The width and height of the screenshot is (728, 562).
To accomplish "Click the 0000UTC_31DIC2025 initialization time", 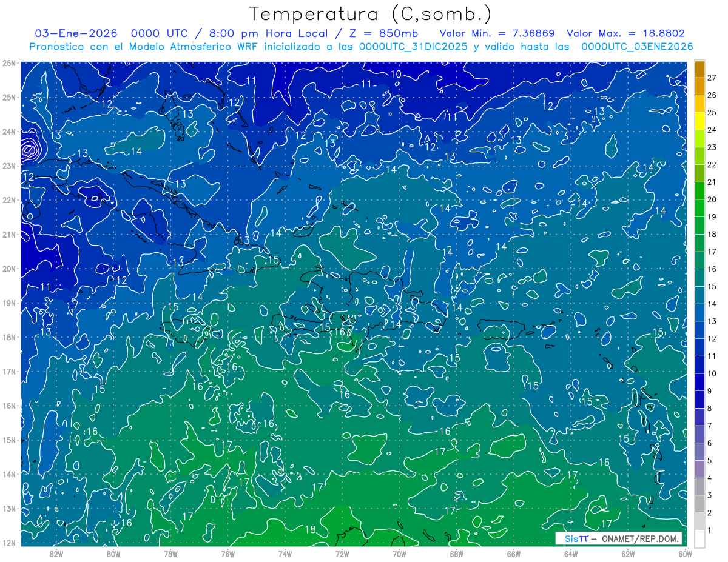I will 413,47.
